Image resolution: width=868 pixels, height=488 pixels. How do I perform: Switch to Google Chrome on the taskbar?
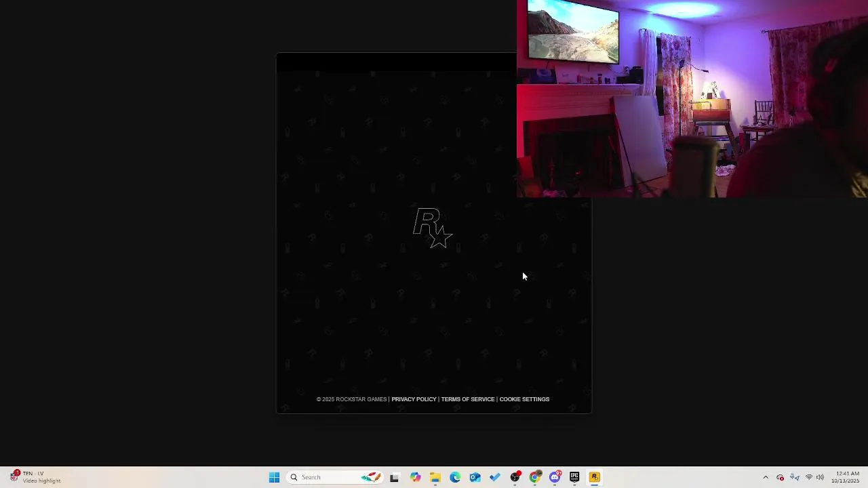pos(535,477)
